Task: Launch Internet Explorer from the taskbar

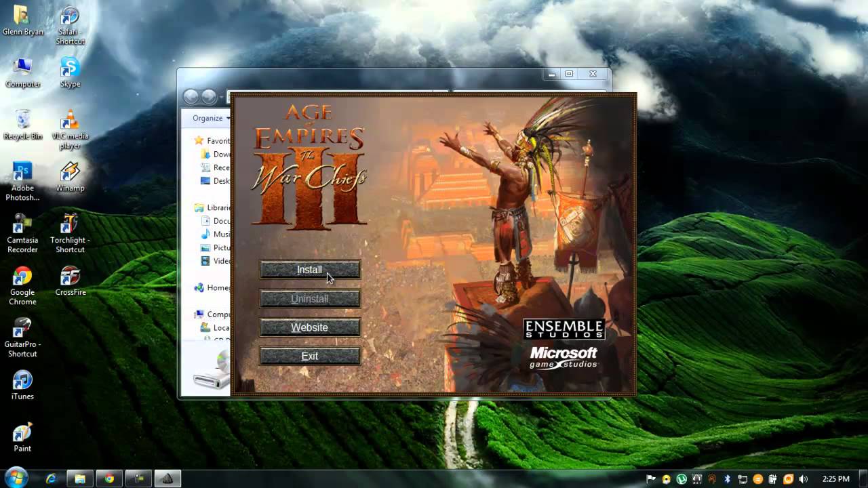Action: pyautogui.click(x=51, y=479)
